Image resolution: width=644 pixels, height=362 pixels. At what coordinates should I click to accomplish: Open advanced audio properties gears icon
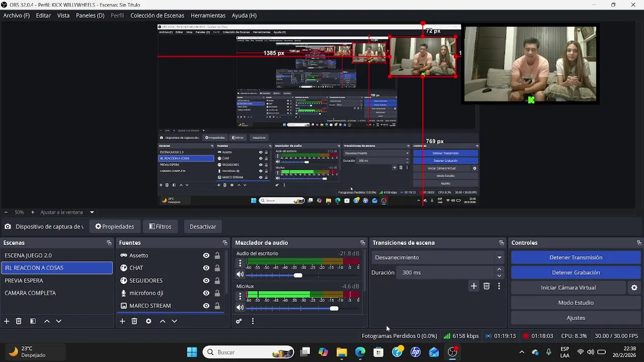[x=239, y=321]
